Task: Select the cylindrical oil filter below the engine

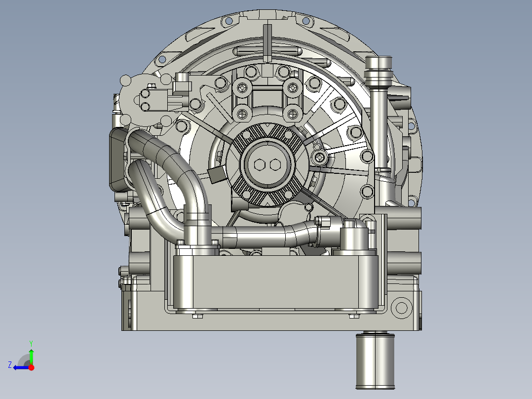Action: coord(375,360)
